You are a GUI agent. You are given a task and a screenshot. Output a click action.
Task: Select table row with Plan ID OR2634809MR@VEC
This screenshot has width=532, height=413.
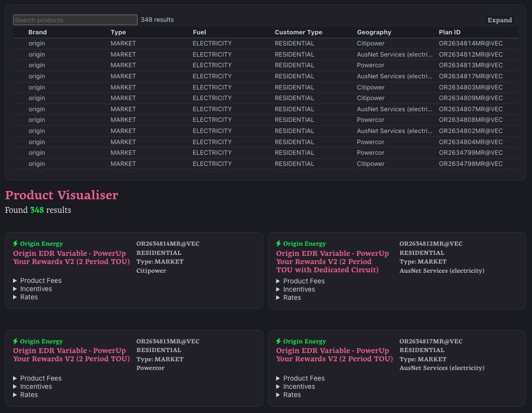265,98
